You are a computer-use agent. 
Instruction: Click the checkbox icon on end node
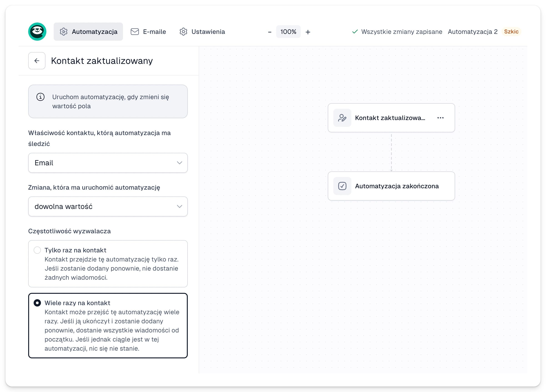pyautogui.click(x=342, y=186)
